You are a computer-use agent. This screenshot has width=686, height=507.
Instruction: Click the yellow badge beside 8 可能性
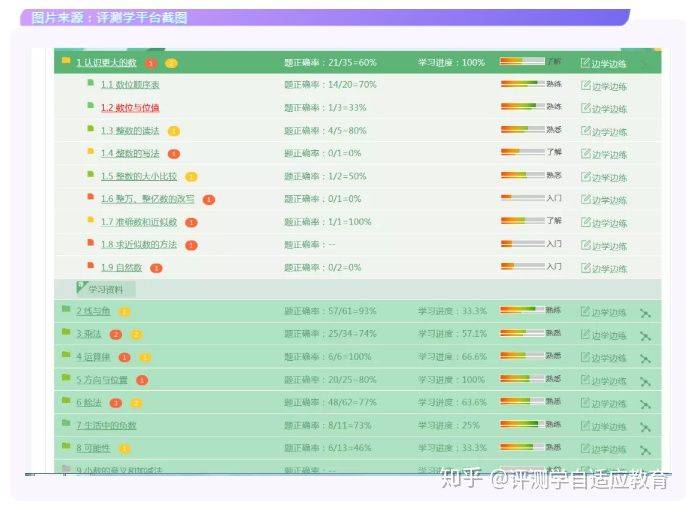pos(125,449)
